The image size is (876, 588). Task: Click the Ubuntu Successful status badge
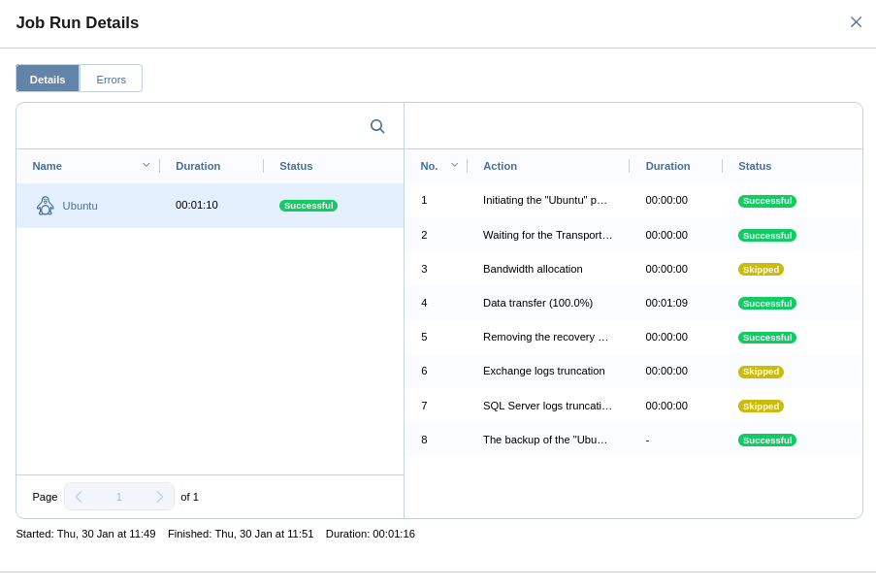tap(308, 206)
